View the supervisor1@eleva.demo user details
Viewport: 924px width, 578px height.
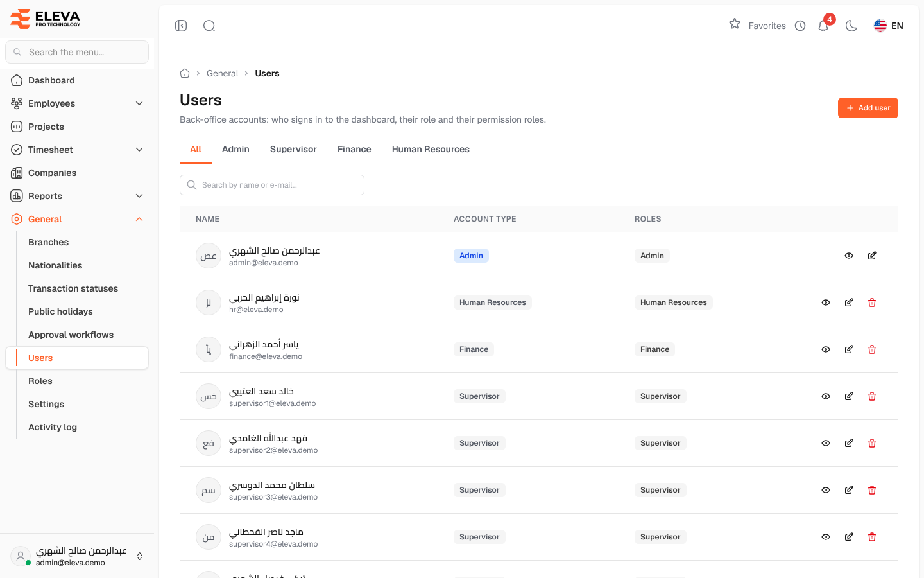[x=826, y=396]
